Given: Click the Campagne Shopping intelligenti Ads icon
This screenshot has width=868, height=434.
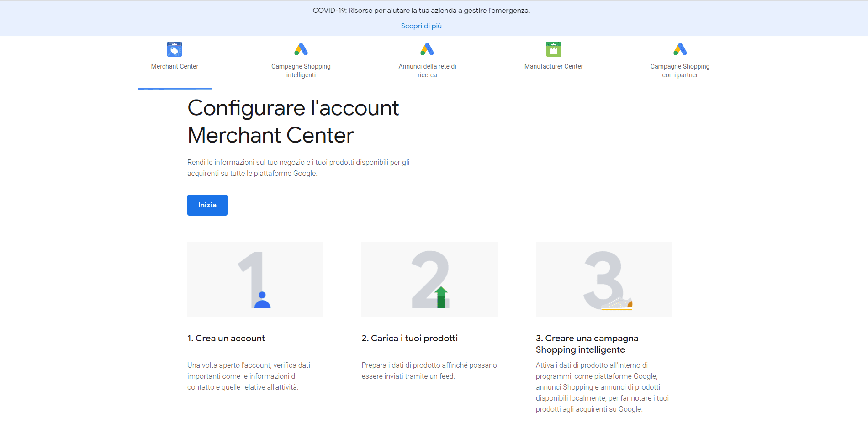Looking at the screenshot, I should tap(301, 49).
